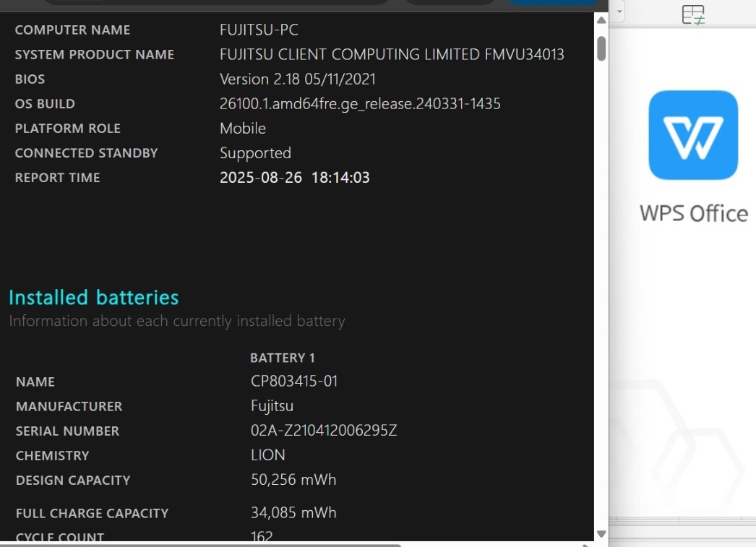Screen dimensions: 756x547
Task: Click the 'BIOS' row label
Action: point(30,79)
